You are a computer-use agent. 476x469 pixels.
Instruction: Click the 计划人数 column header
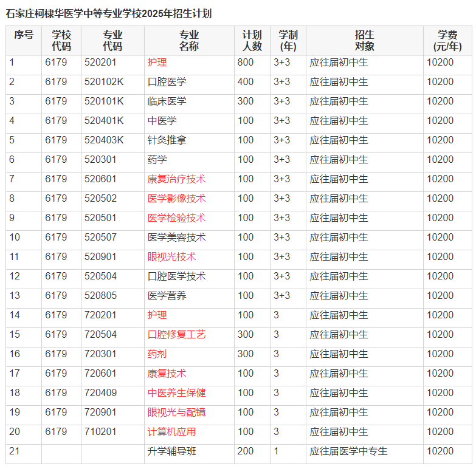(x=252, y=41)
